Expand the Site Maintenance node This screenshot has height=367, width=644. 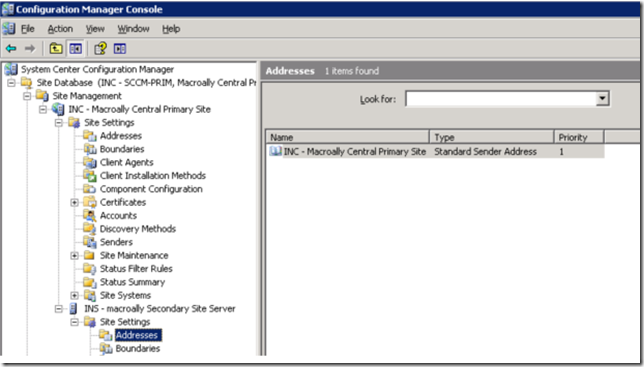pos(74,255)
